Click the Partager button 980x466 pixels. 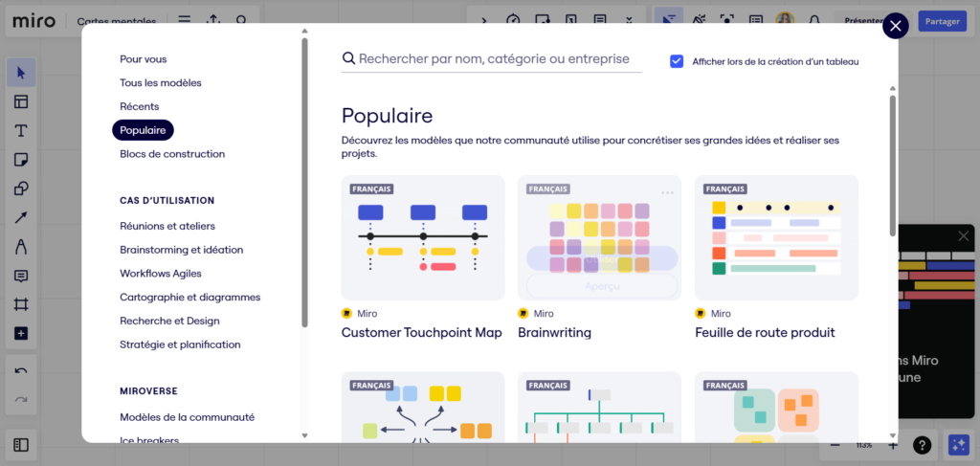point(942,20)
